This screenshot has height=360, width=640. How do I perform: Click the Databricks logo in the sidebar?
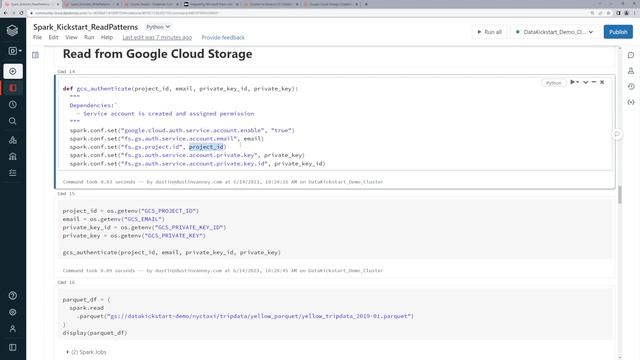point(12,30)
